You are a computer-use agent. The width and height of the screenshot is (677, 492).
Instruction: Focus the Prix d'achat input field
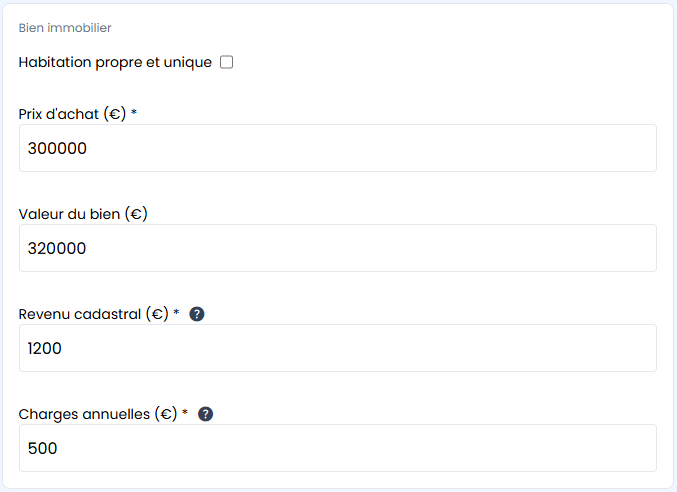point(338,148)
